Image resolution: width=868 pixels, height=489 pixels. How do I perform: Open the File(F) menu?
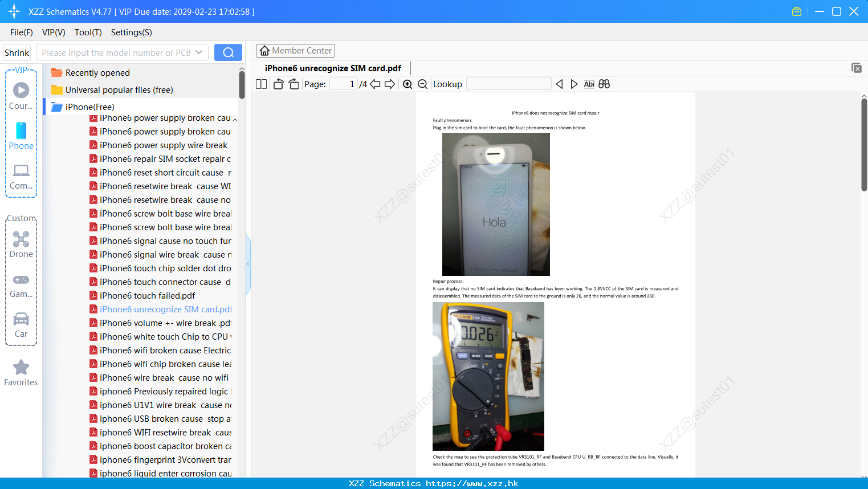click(x=22, y=32)
